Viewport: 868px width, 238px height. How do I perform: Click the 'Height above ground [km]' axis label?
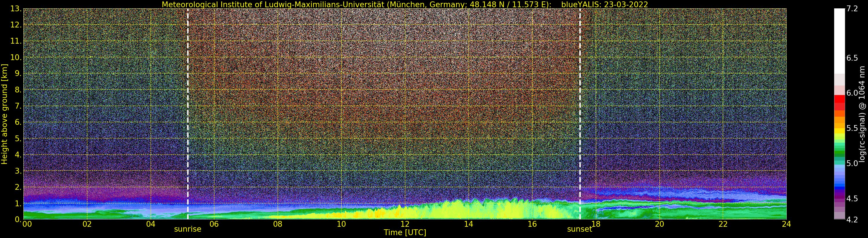[4, 114]
